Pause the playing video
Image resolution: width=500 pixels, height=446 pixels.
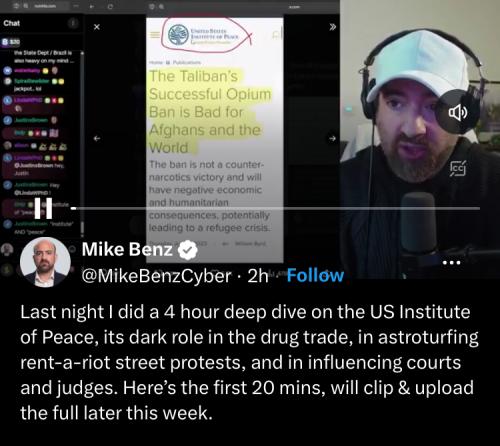click(x=43, y=208)
